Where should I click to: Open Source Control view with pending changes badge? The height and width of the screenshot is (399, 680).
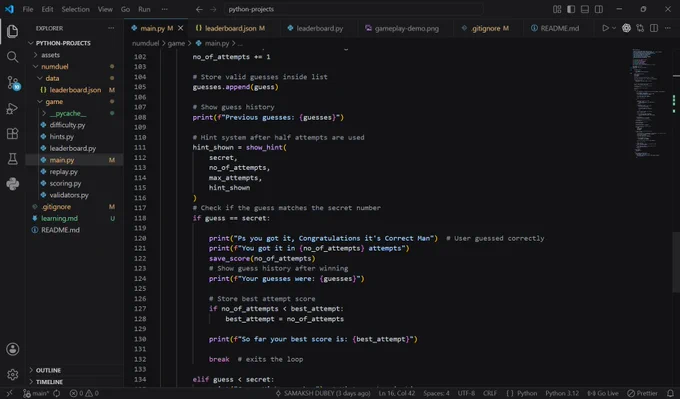[x=13, y=82]
